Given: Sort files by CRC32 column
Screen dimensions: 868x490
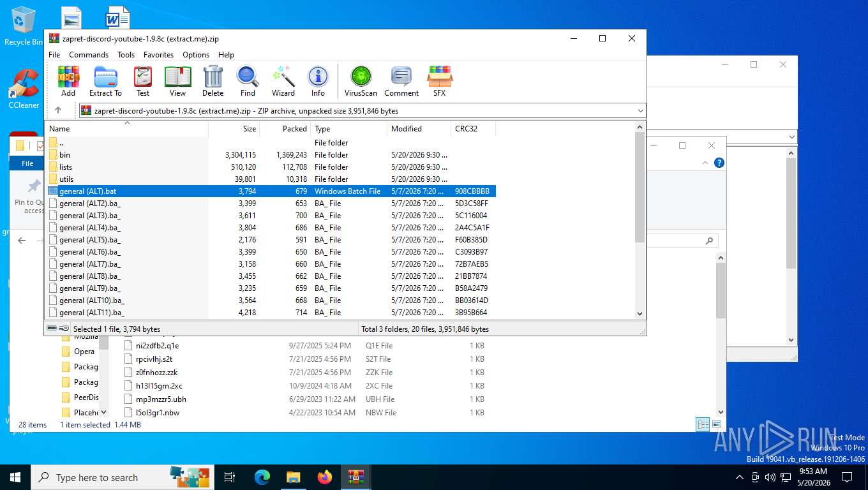Looking at the screenshot, I should click(x=474, y=128).
